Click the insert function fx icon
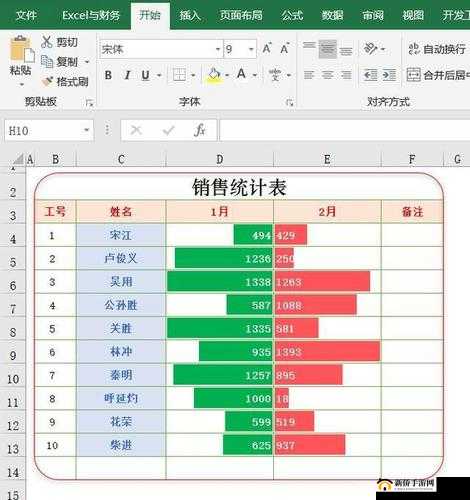The height and width of the screenshot is (500, 470). tap(200, 130)
